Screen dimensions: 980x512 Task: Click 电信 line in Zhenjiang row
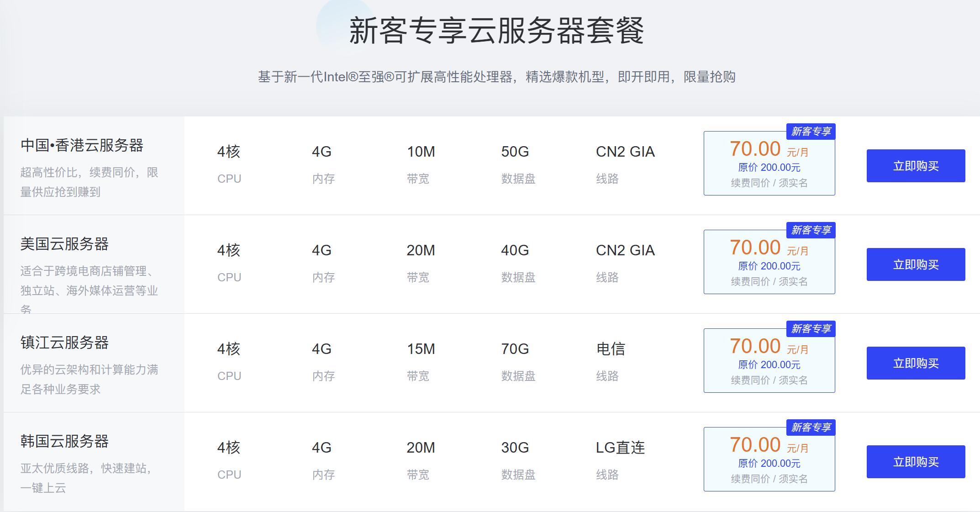coord(611,349)
